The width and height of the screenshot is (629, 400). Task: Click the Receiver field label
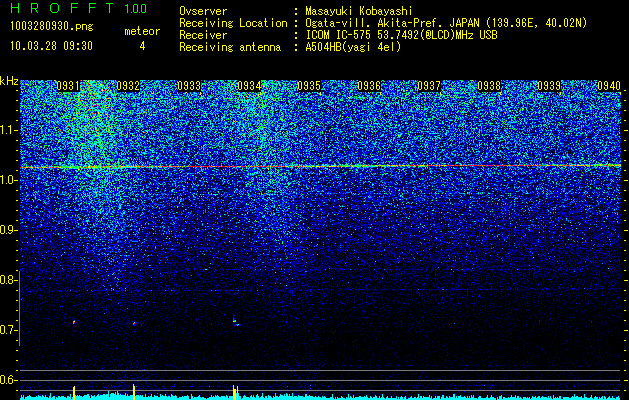click(203, 35)
